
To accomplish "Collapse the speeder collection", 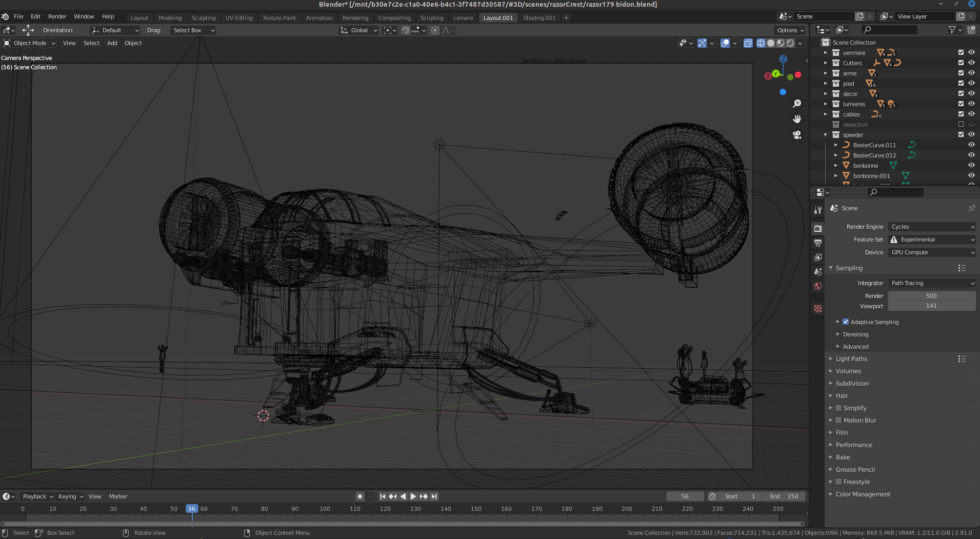I will tap(825, 134).
